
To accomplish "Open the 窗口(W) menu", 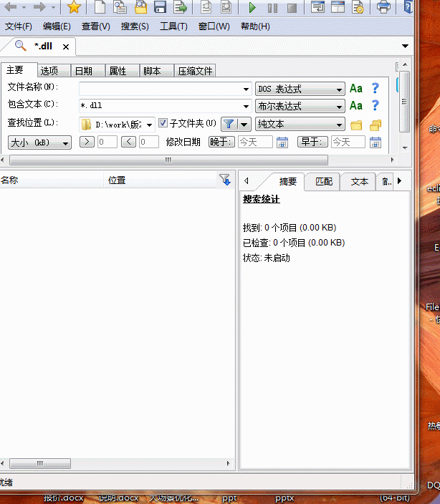I will point(214,26).
